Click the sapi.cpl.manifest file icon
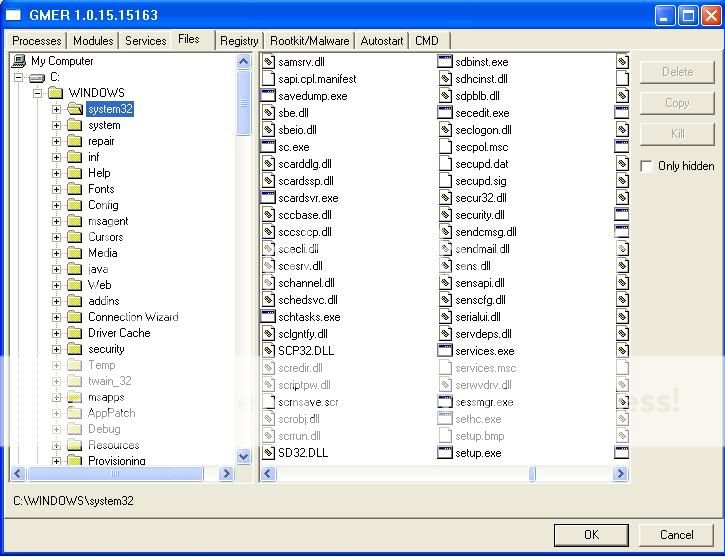The height and width of the screenshot is (557, 725). [x=268, y=79]
